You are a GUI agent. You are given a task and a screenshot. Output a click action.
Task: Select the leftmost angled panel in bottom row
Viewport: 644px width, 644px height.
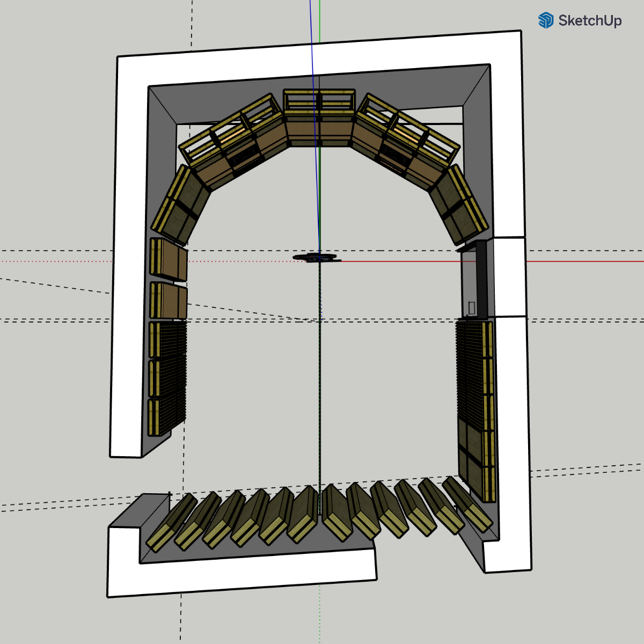pyautogui.click(x=172, y=523)
